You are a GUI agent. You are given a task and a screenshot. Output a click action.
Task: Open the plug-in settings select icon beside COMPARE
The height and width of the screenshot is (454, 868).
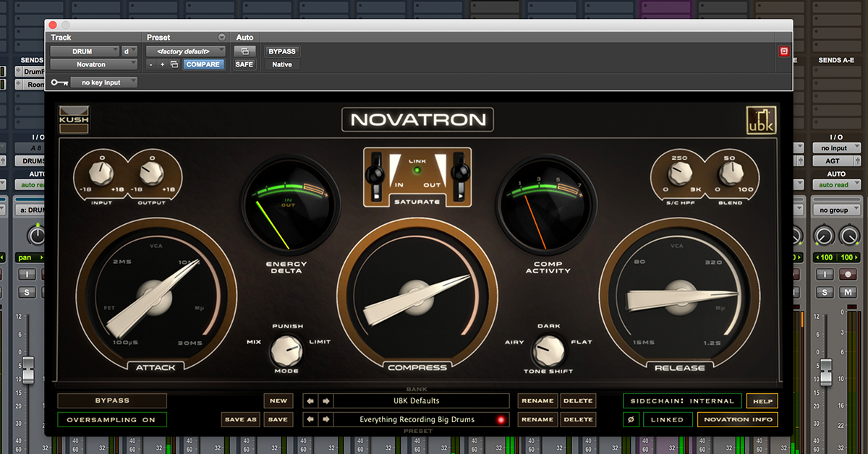coord(174,64)
